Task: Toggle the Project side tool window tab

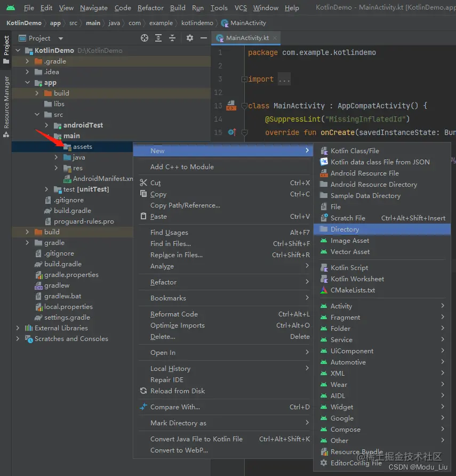Action: click(6, 49)
